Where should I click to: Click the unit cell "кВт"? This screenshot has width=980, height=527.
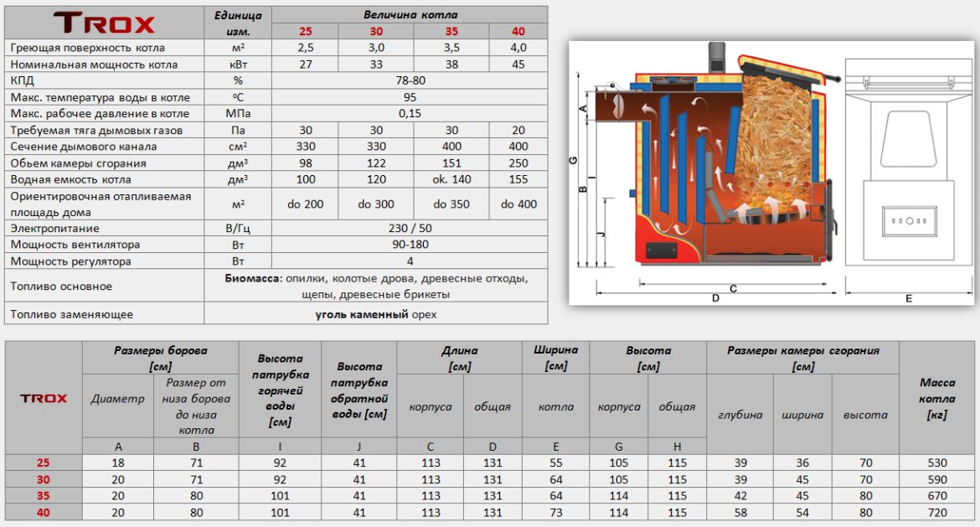238,65
